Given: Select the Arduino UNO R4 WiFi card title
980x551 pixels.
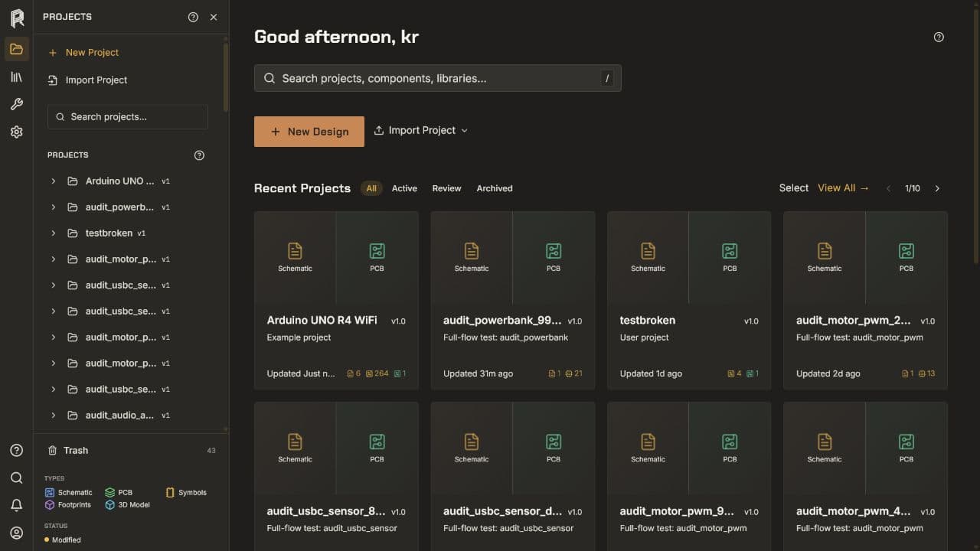Looking at the screenshot, I should click(x=322, y=321).
